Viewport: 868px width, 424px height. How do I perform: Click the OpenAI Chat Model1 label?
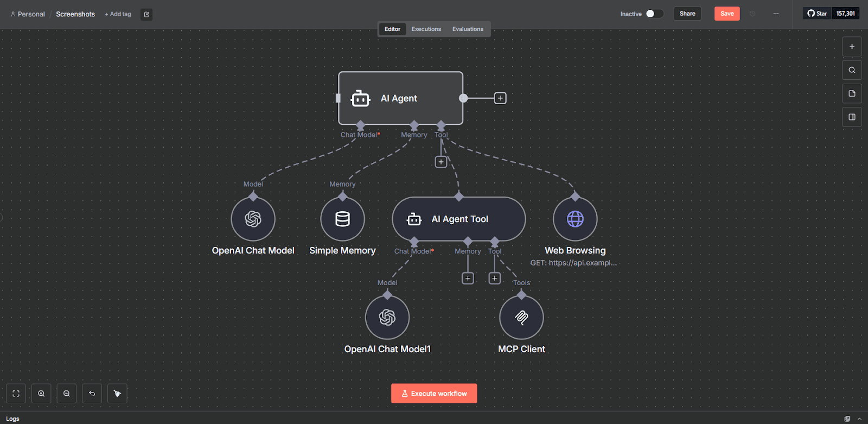[387, 349]
